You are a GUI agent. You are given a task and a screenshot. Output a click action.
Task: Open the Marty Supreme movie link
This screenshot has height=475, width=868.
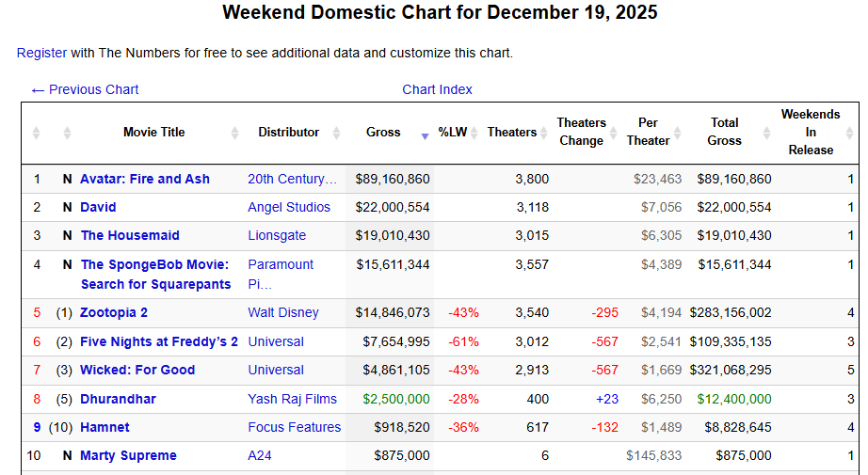pyautogui.click(x=128, y=455)
